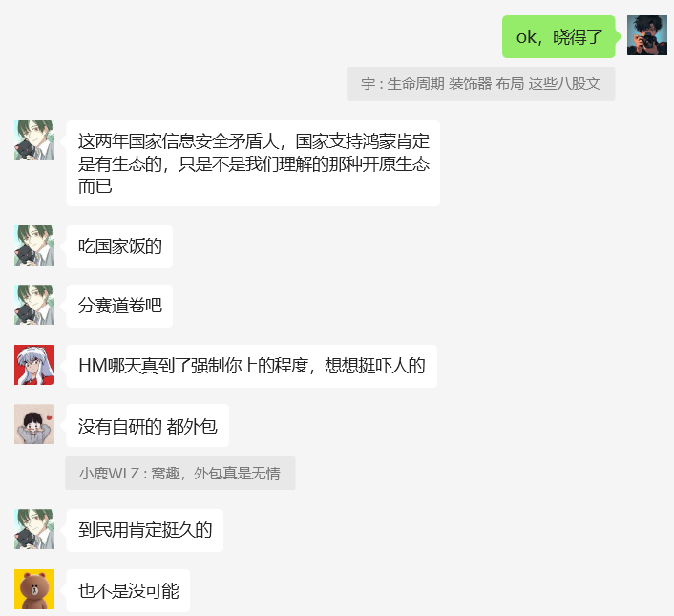The height and width of the screenshot is (616, 674).
Task: Click the '吃国家饭的' message bubble
Action: (119, 246)
